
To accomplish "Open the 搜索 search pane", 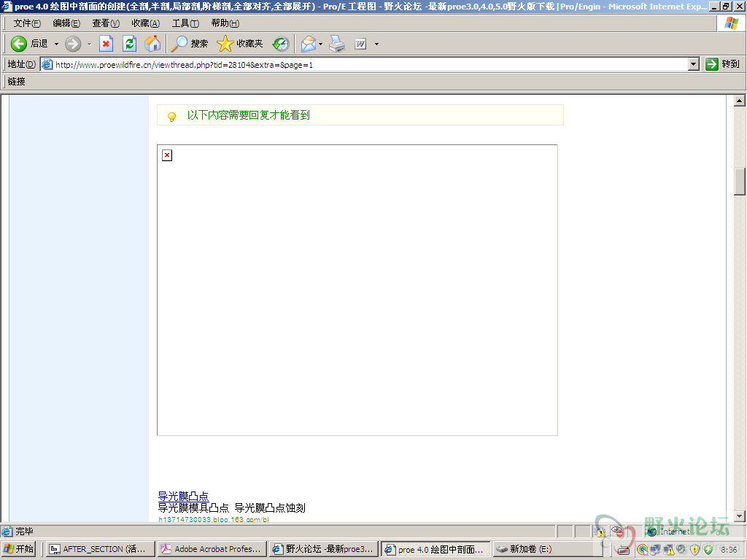I will [x=190, y=44].
